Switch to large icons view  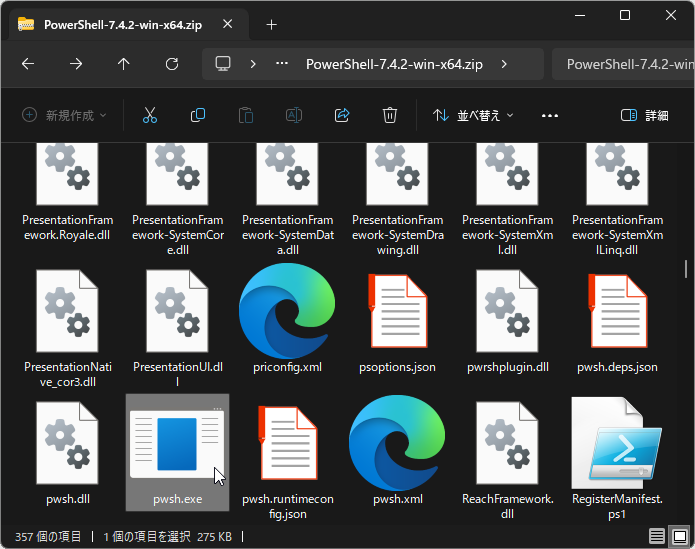tap(680, 536)
